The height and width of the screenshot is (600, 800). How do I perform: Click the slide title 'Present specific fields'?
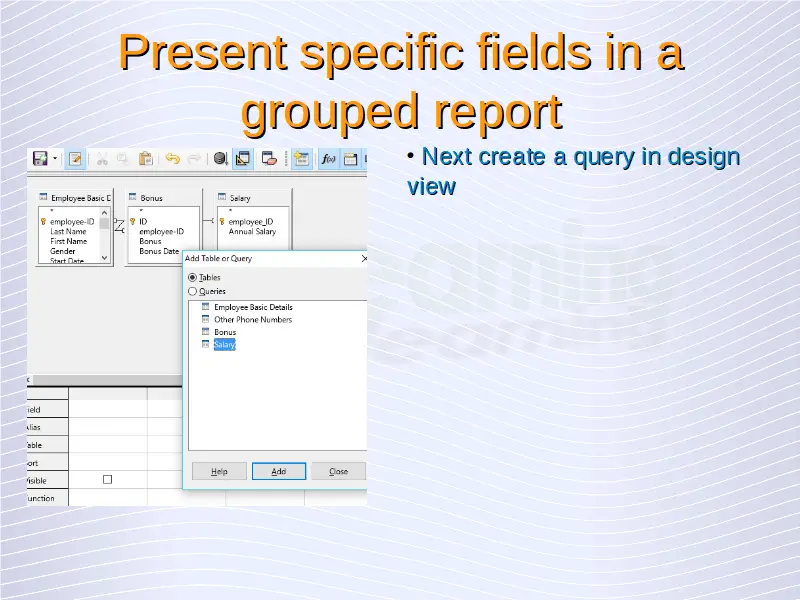point(291,52)
